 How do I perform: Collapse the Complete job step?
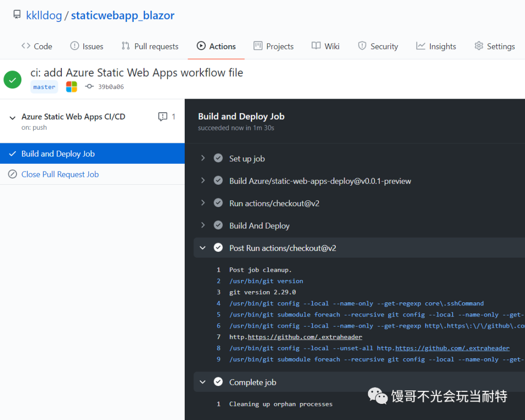pos(203,382)
